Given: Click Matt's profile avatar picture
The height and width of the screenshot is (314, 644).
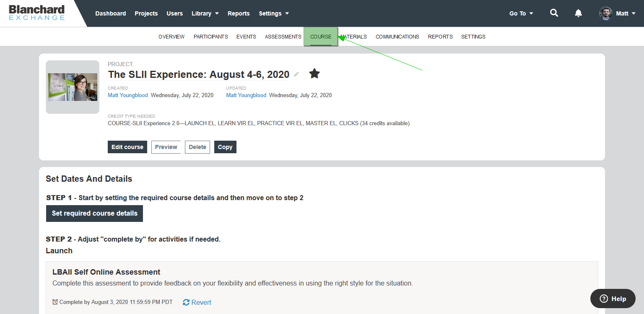Looking at the screenshot, I should click(x=605, y=13).
